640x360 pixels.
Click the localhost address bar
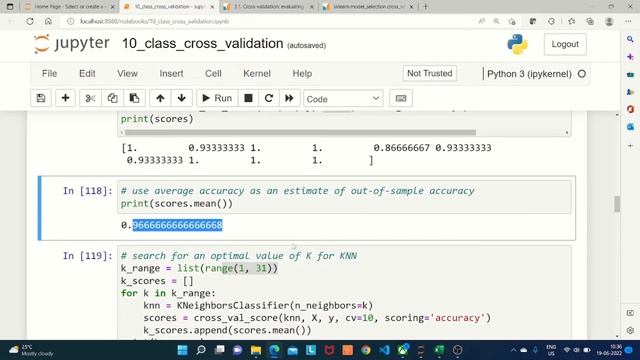269,21
